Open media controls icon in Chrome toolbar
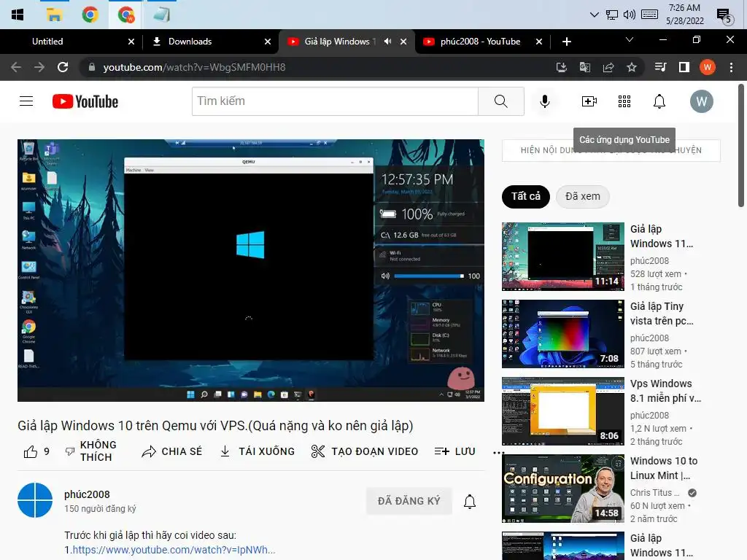Viewport: 747px width, 560px height. pyautogui.click(x=660, y=67)
